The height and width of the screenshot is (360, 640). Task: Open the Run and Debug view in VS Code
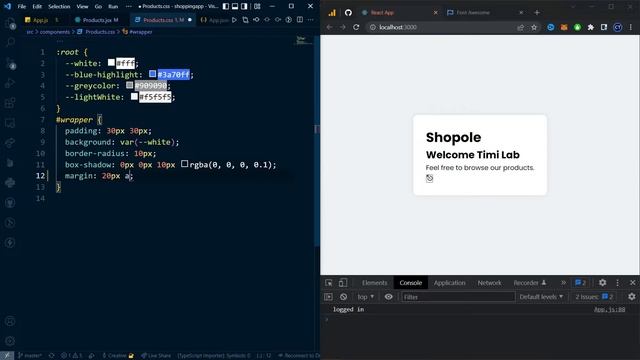point(10,83)
